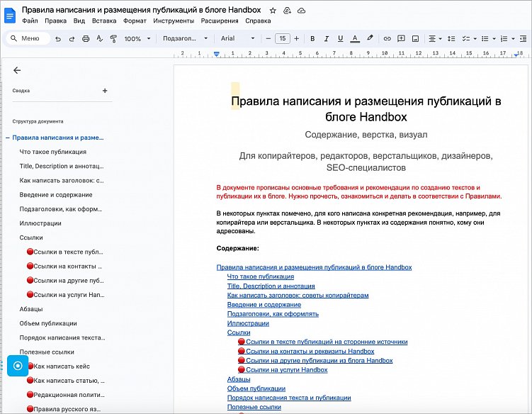Click the redo arrow
This screenshot has width=532, height=414.
tap(72, 39)
